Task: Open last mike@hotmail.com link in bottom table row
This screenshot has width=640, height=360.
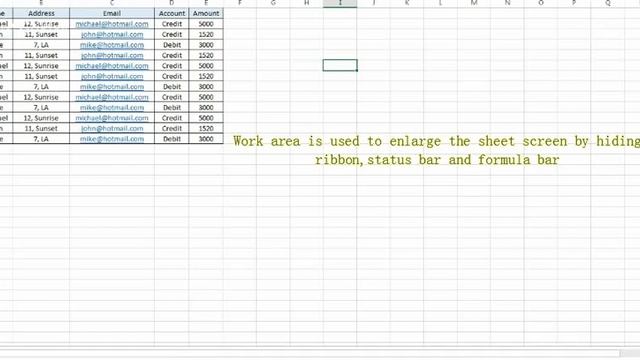Action: (x=112, y=139)
